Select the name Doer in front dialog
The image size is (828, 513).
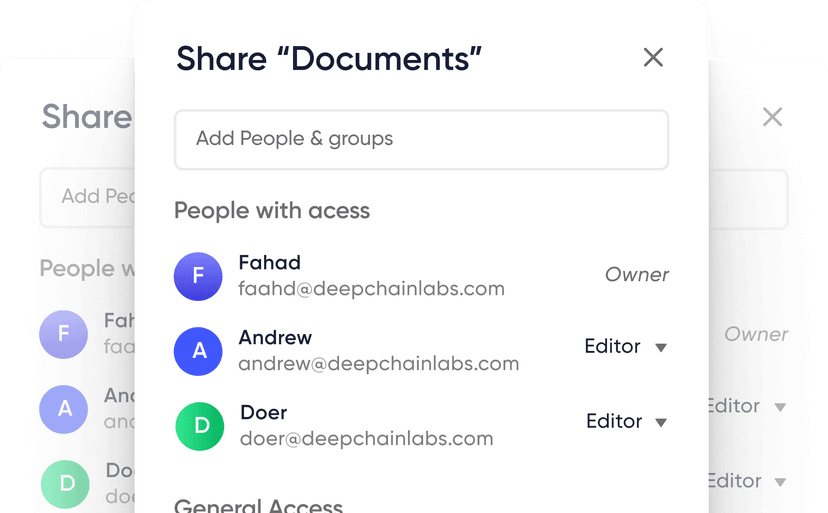pos(264,413)
